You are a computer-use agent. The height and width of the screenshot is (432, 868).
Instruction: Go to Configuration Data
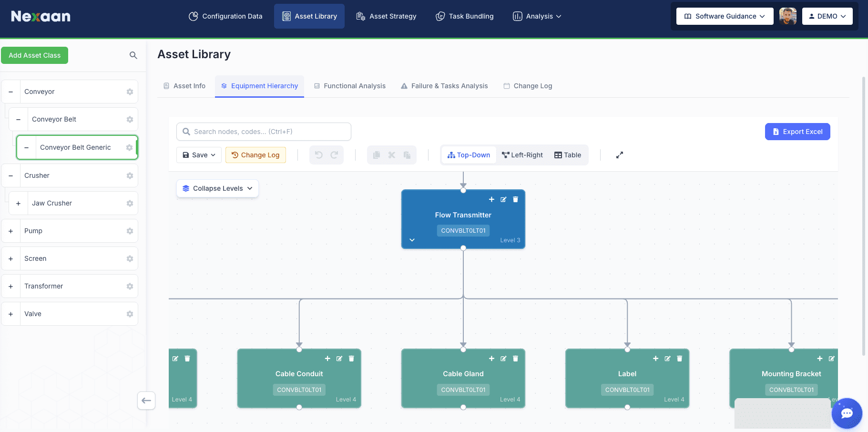(225, 16)
